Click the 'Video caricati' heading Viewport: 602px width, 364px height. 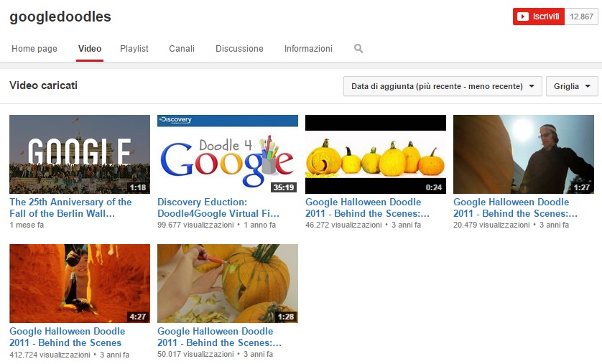pos(43,85)
